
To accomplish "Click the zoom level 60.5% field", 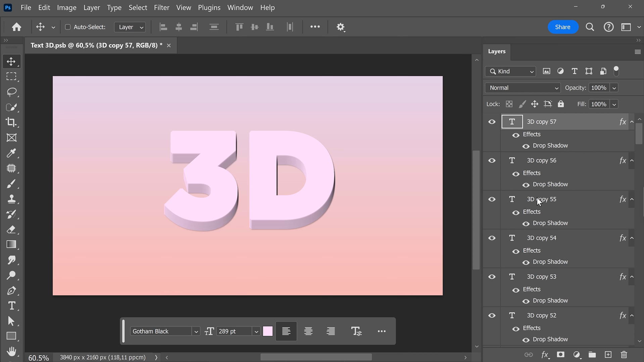I will tap(39, 358).
